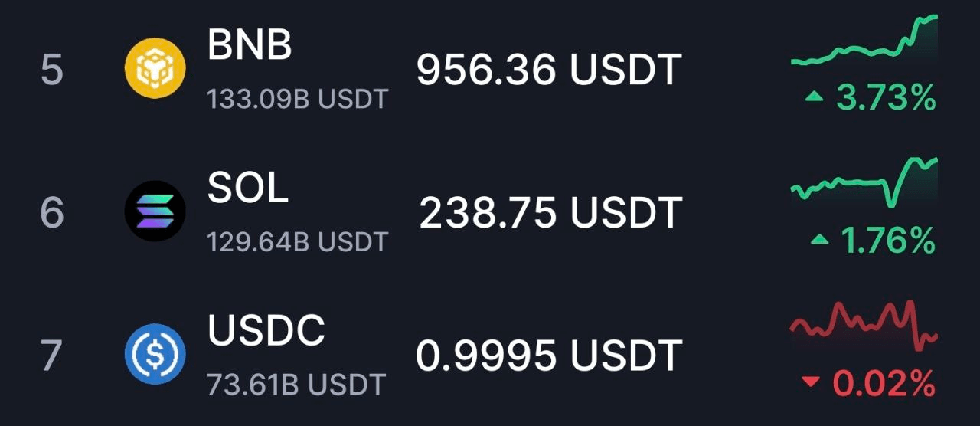
Task: Click the SOL market cap 129.64B USDT
Action: click(297, 241)
